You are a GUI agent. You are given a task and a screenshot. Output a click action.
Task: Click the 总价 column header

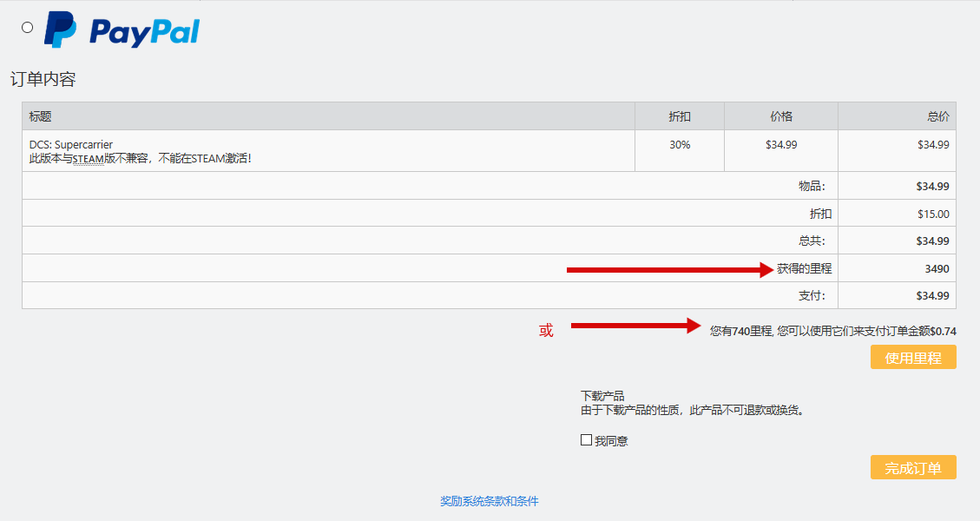937,116
